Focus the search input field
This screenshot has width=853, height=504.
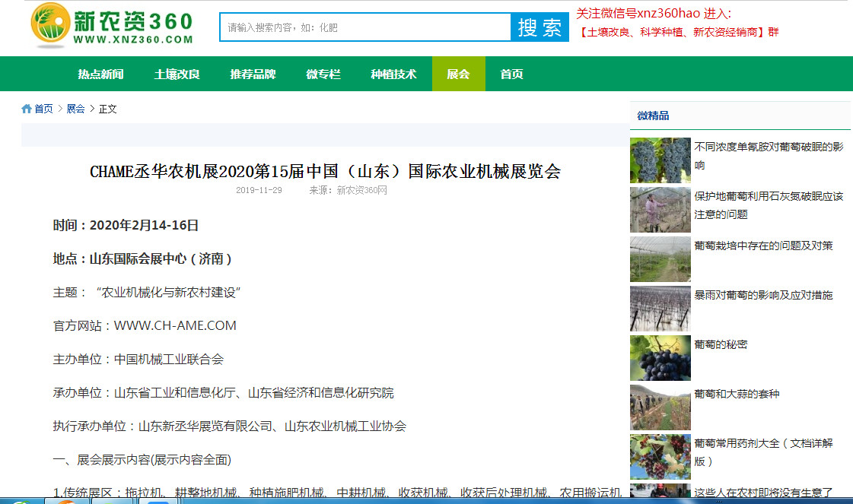365,27
